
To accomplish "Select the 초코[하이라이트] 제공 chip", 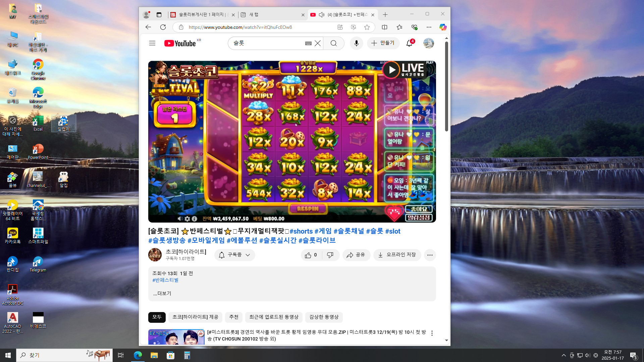I will [195, 317].
